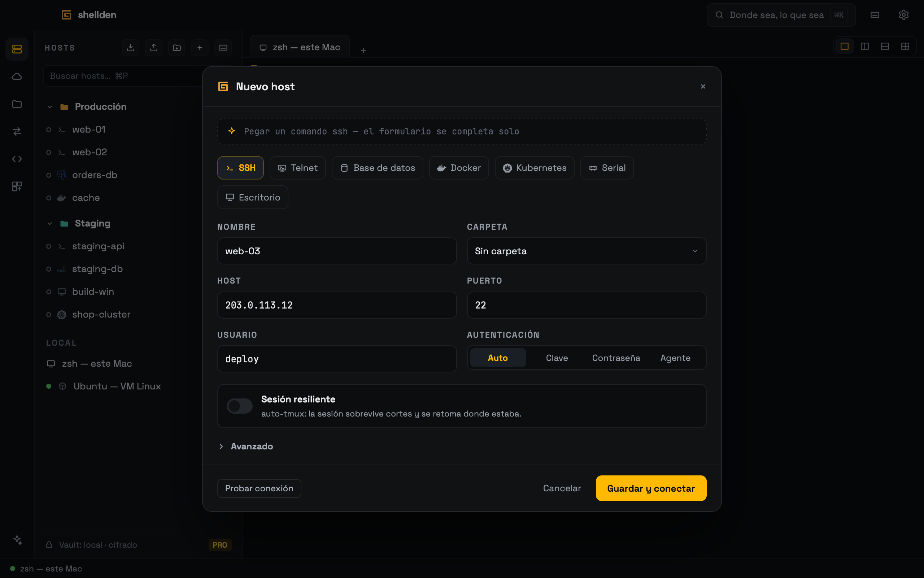924x578 pixels.
Task: Select the Base de datos connection type
Action: point(377,168)
